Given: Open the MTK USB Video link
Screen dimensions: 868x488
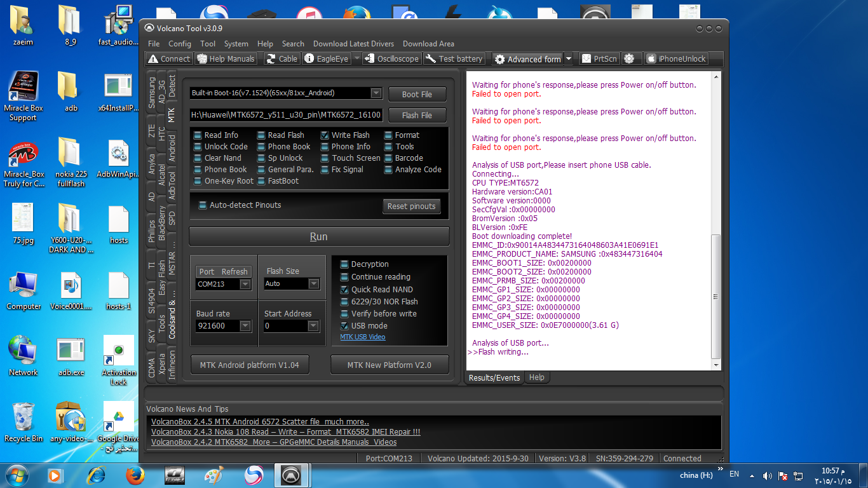Looking at the screenshot, I should pyautogui.click(x=363, y=337).
